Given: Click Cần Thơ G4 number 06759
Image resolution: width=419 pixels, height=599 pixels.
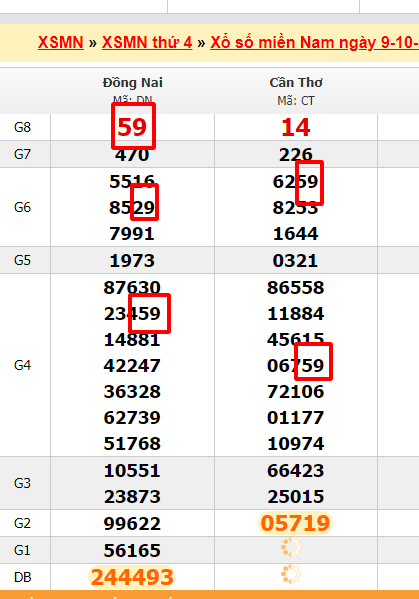Looking at the screenshot, I should 296,366.
